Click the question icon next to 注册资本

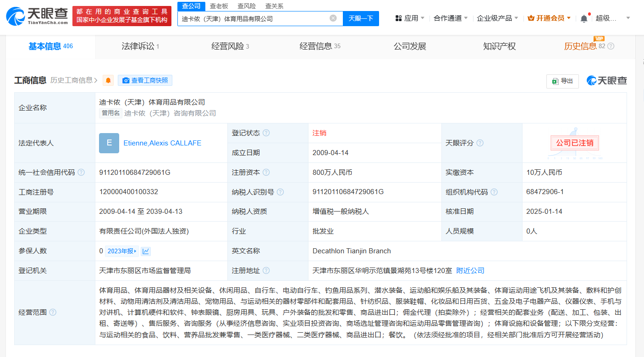click(266, 173)
